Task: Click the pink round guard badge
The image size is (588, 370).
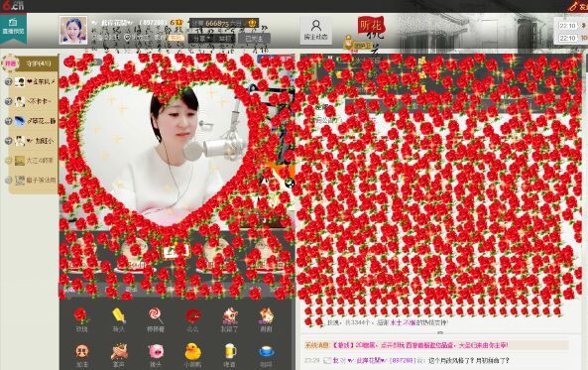Action: pos(10,63)
